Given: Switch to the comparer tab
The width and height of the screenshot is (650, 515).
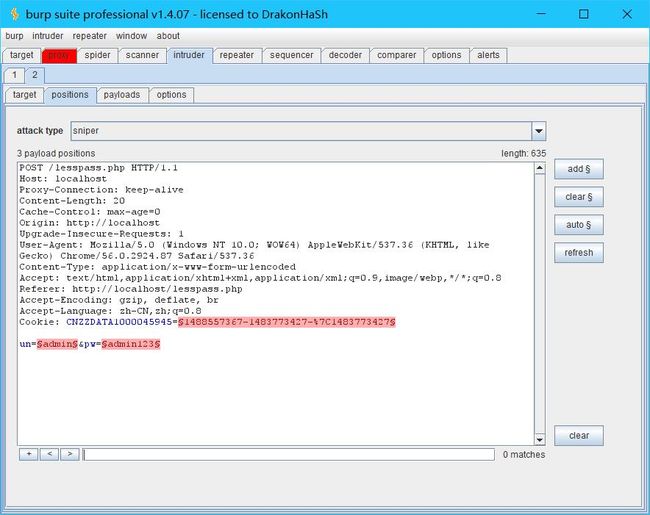Looking at the screenshot, I should click(396, 55).
